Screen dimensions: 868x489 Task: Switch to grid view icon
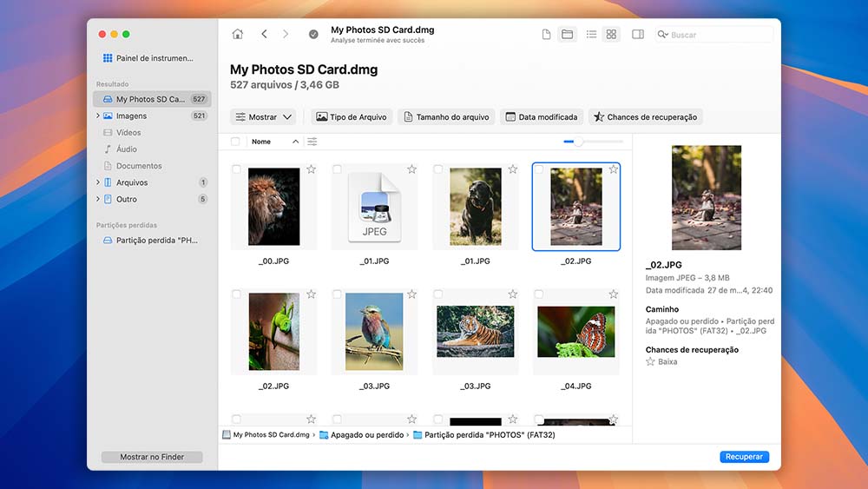point(611,35)
